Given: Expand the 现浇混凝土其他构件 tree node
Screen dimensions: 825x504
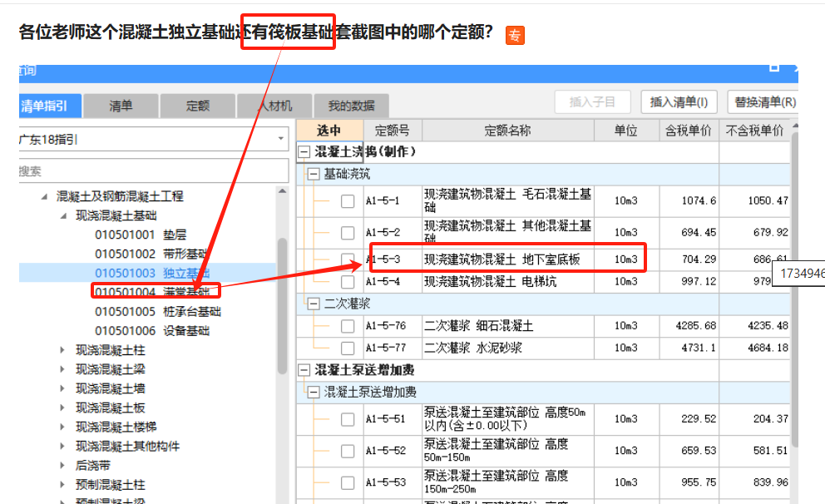Looking at the screenshot, I should [x=62, y=446].
